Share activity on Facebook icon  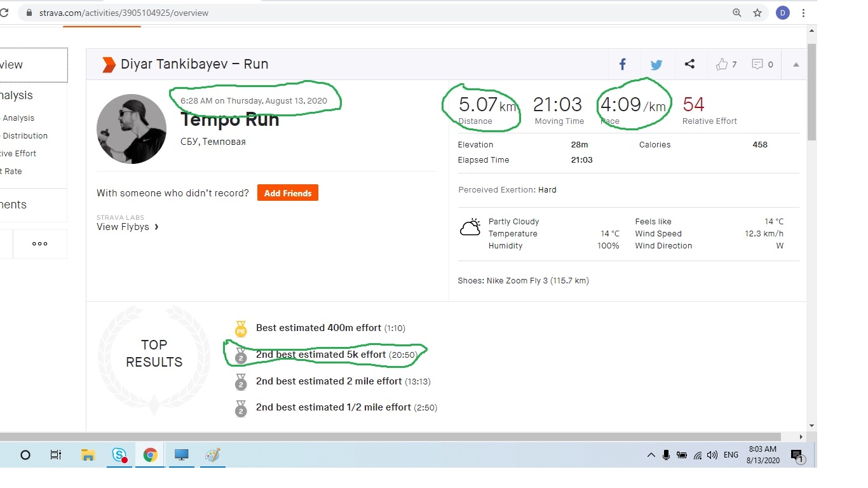click(623, 64)
